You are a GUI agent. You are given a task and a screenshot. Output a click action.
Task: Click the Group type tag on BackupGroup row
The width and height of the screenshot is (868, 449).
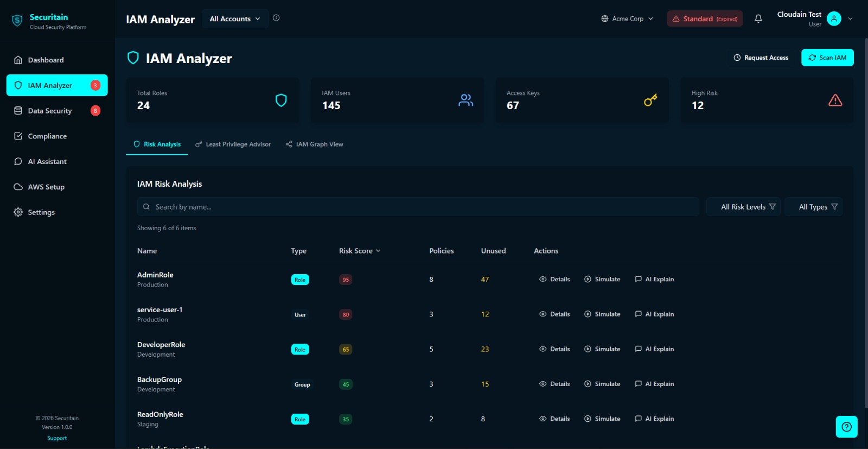pyautogui.click(x=302, y=384)
